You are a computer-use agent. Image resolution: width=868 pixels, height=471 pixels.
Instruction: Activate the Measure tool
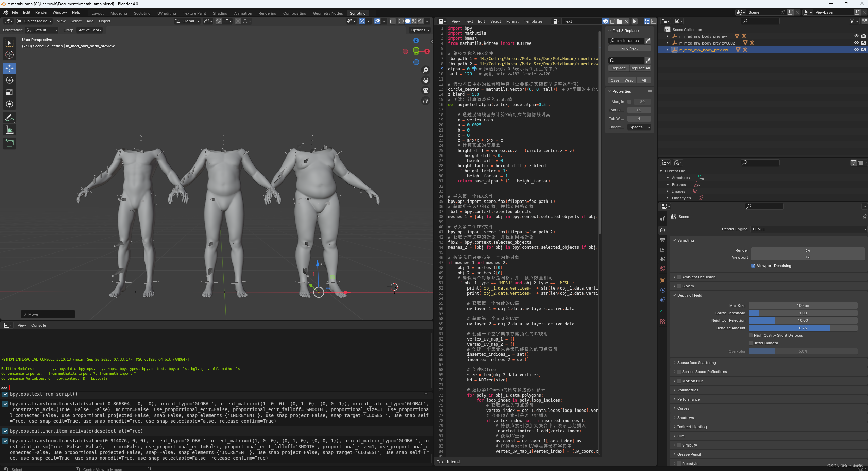click(10, 130)
